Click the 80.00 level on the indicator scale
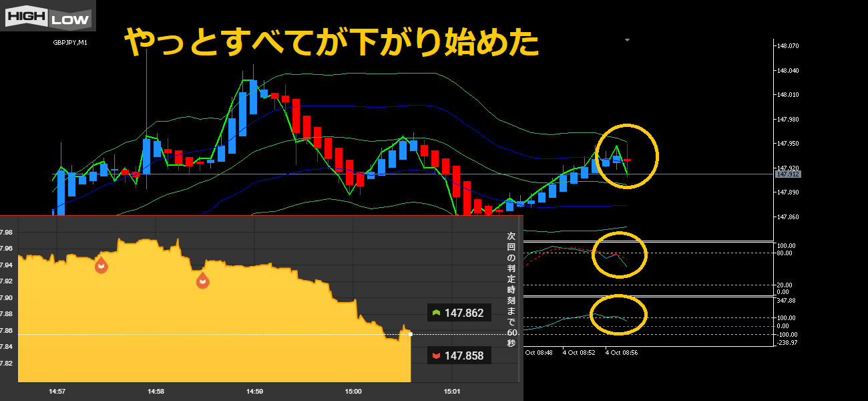Screen dimensions: 868x401 (x=784, y=253)
